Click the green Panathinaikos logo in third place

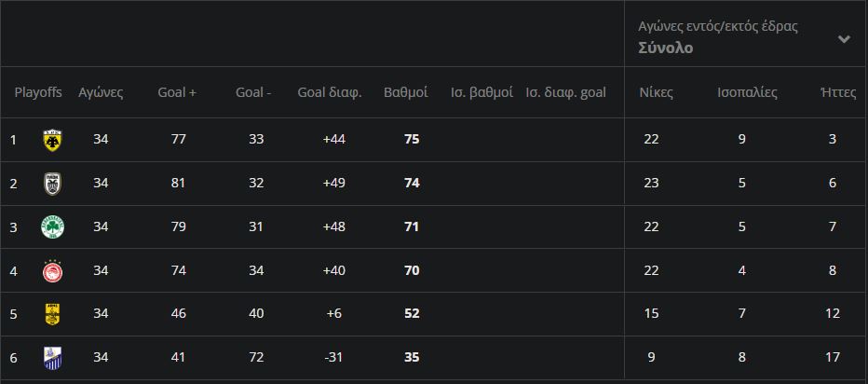(52, 226)
